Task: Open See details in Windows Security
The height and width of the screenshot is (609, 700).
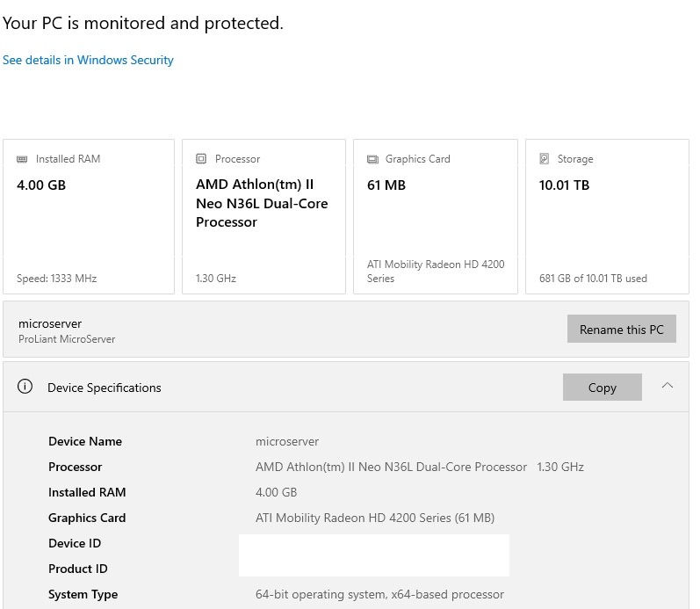Action: [88, 60]
